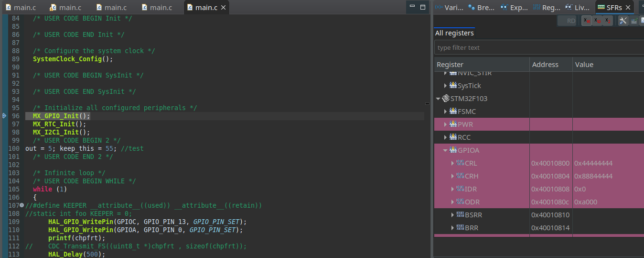644x258 pixels.
Task: Close the active main.c editor tab
Action: click(223, 7)
